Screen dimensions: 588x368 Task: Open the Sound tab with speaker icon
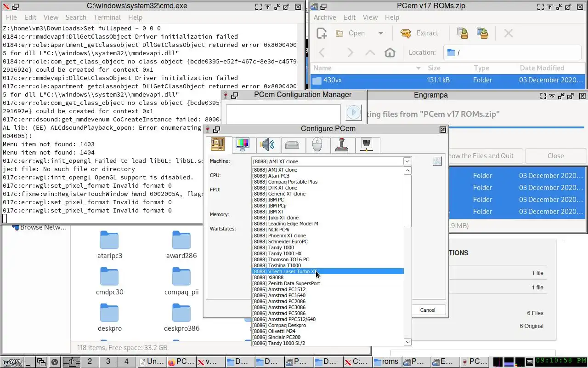(267, 145)
